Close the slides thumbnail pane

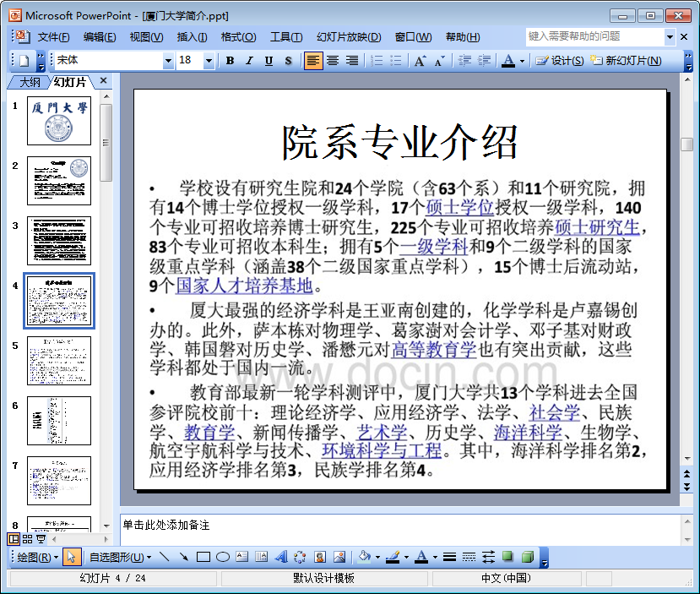104,81
